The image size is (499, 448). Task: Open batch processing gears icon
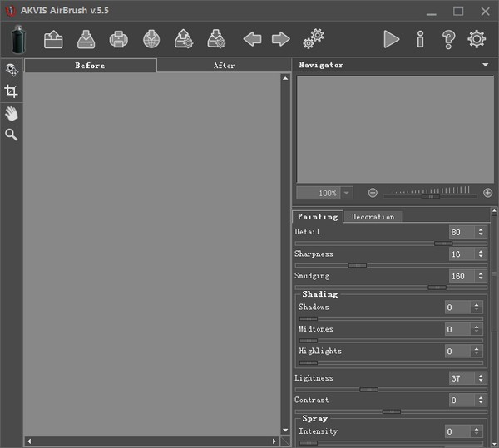pos(314,38)
